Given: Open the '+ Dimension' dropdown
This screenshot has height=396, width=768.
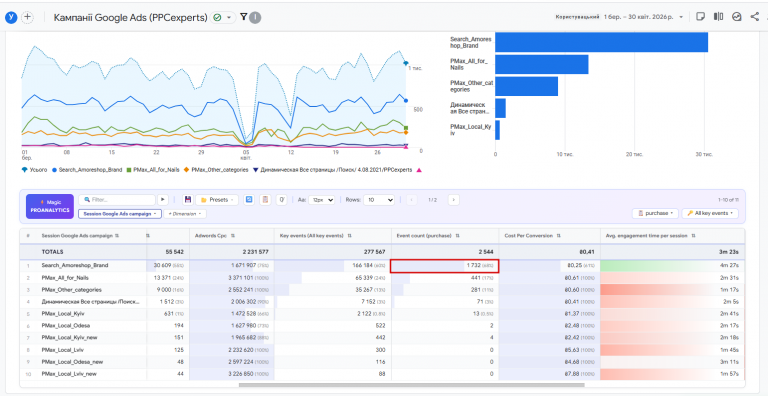Looking at the screenshot, I should pos(185,214).
